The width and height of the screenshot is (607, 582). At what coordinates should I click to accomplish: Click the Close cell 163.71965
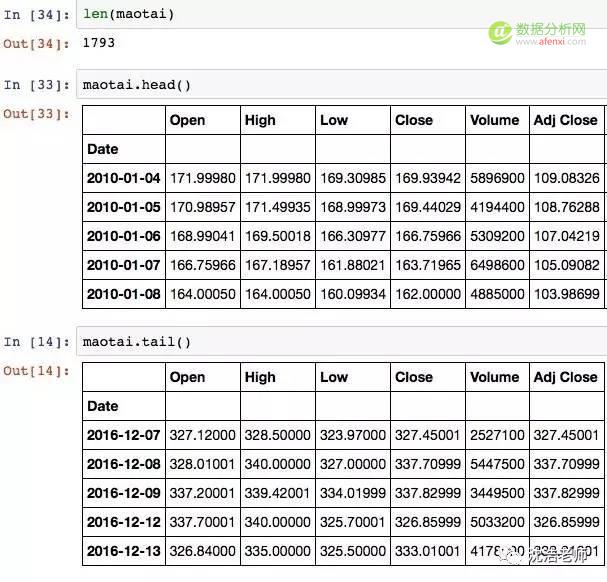(428, 265)
